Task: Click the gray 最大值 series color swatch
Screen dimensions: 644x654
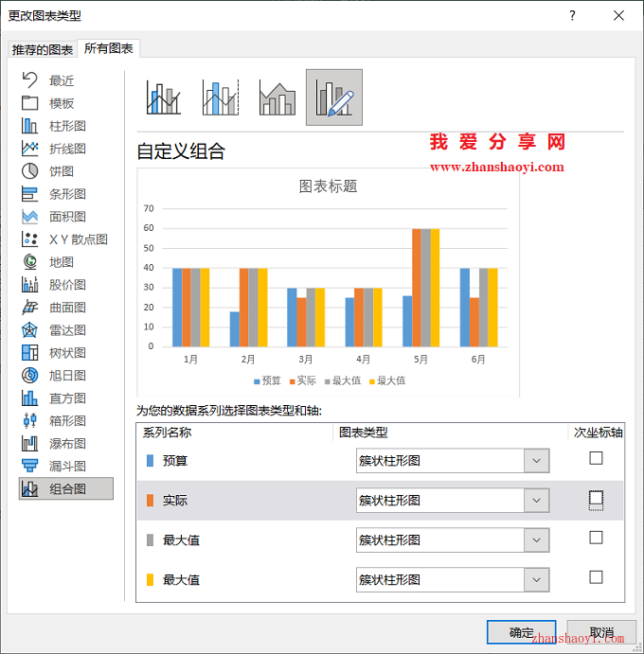Action: tap(151, 539)
